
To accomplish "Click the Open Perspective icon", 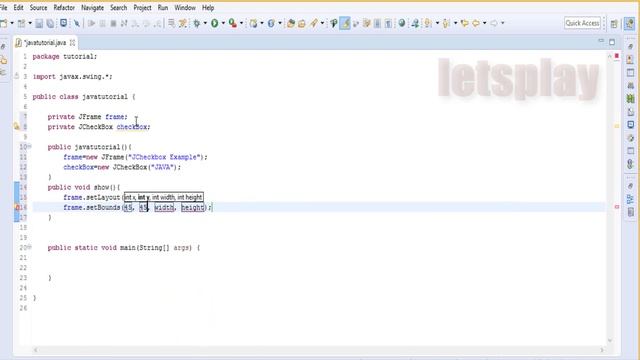I will [614, 24].
